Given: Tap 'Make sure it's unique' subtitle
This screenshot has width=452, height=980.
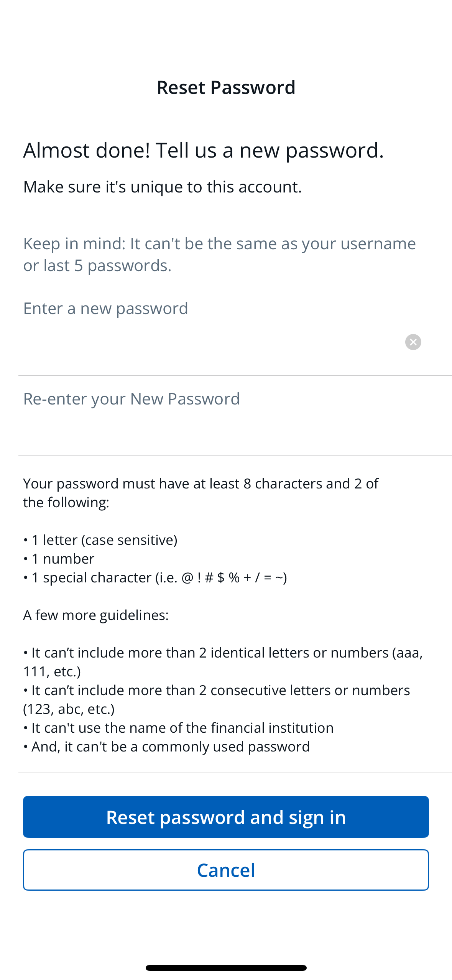Looking at the screenshot, I should tap(163, 187).
